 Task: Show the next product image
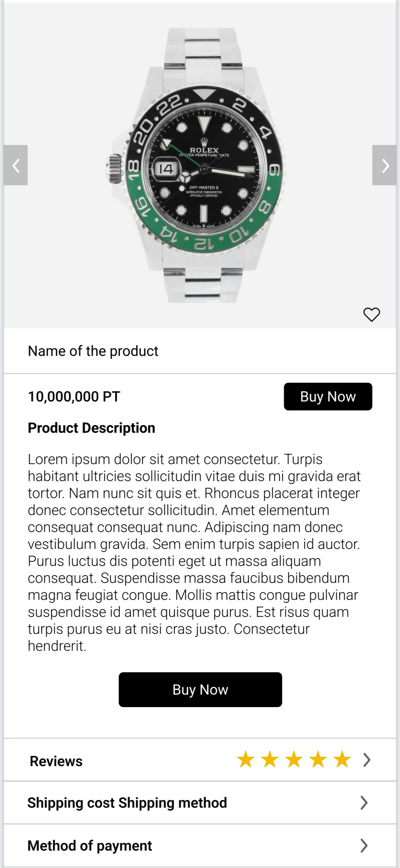point(384,165)
